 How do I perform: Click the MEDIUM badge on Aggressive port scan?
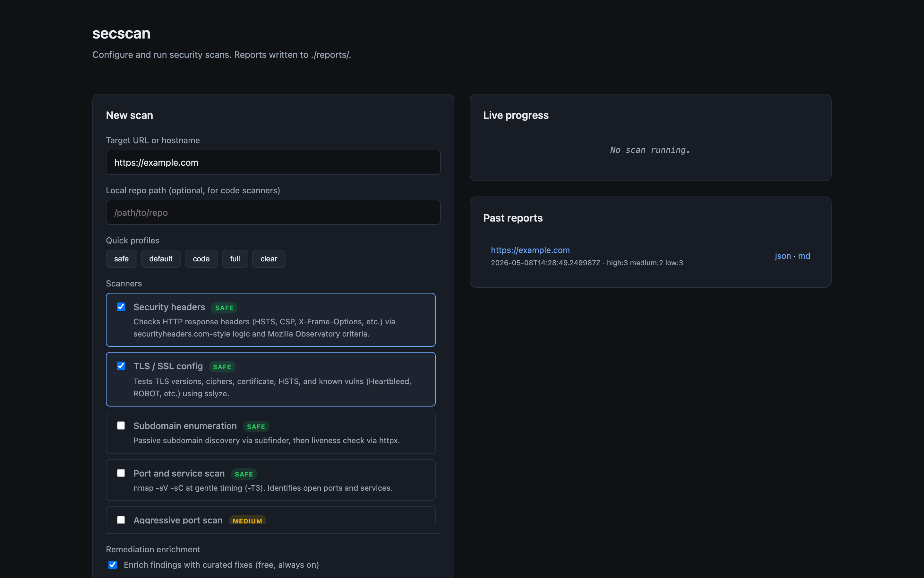(247, 520)
